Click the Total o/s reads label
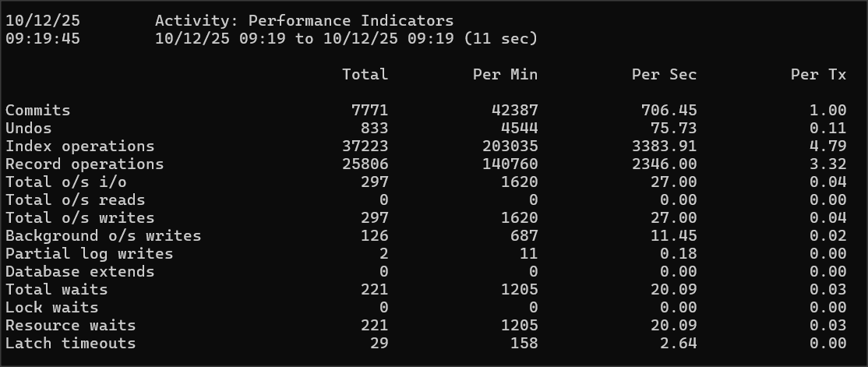This screenshot has width=868, height=367. pyautogui.click(x=76, y=200)
